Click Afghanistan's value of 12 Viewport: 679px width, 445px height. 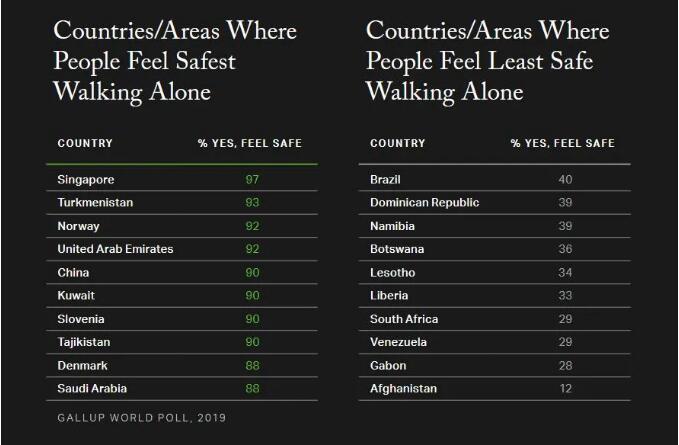[x=564, y=388]
